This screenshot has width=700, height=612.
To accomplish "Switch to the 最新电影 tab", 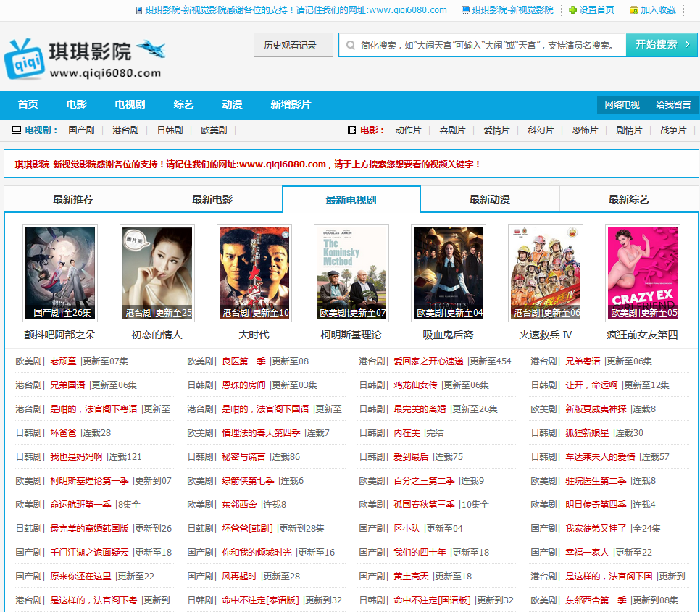I will click(x=212, y=199).
